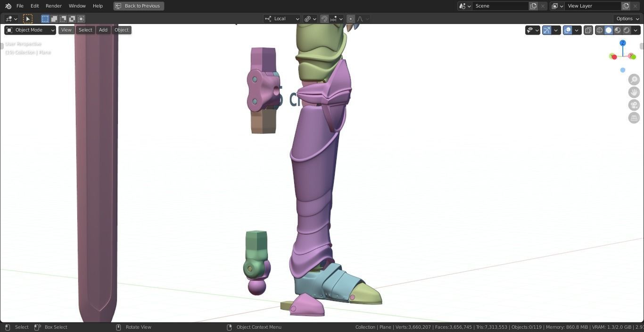Click the red X axis on navigation gizmo
Screen dimensions: 644x332
pos(614,57)
